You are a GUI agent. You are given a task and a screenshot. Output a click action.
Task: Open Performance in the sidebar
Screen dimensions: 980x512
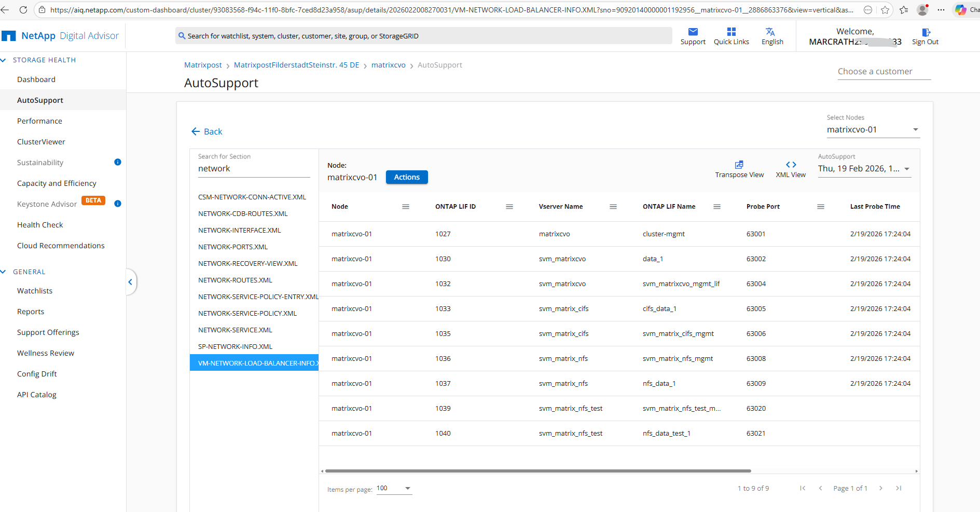point(39,121)
